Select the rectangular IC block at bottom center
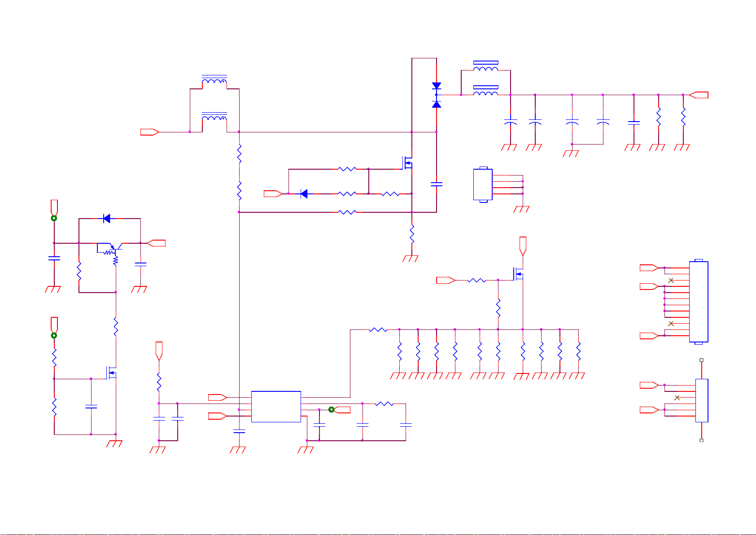The image size is (756, 535). pyautogui.click(x=276, y=407)
